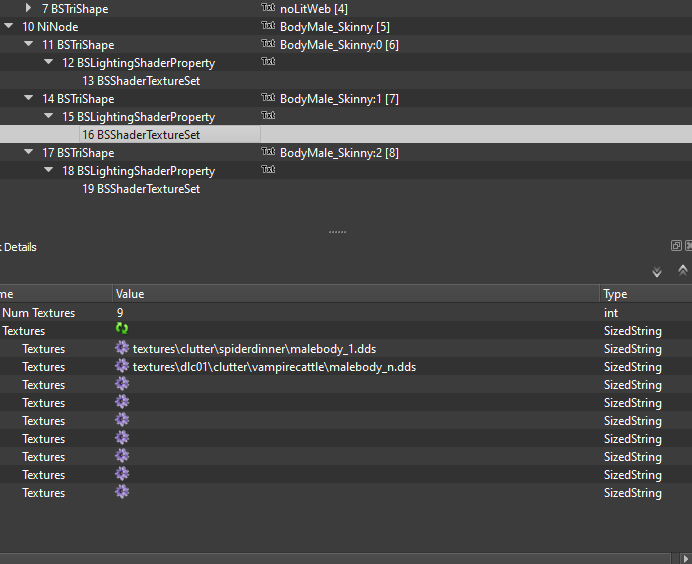Screen dimensions: 692x564
Task: Select the malebody_1.dds texture path
Action: coord(254,349)
